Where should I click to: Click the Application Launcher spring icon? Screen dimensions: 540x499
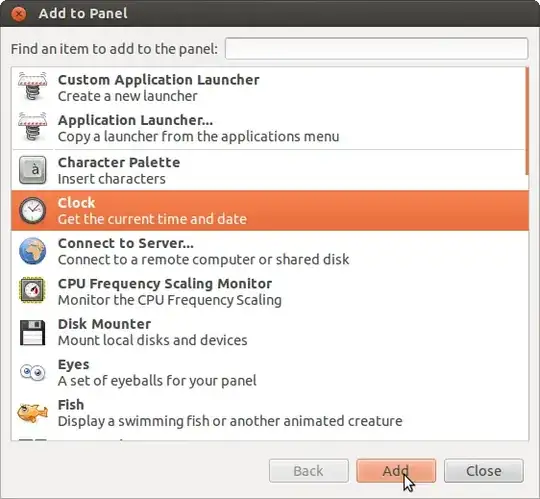point(32,127)
